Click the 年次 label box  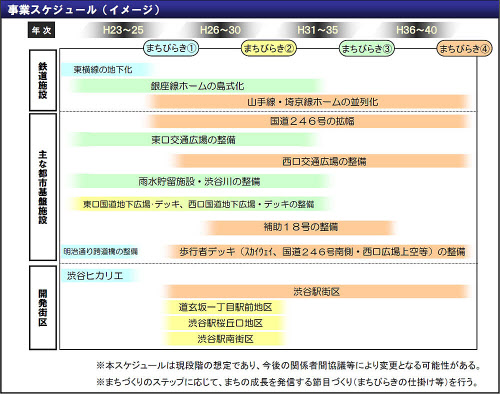pos(41,30)
